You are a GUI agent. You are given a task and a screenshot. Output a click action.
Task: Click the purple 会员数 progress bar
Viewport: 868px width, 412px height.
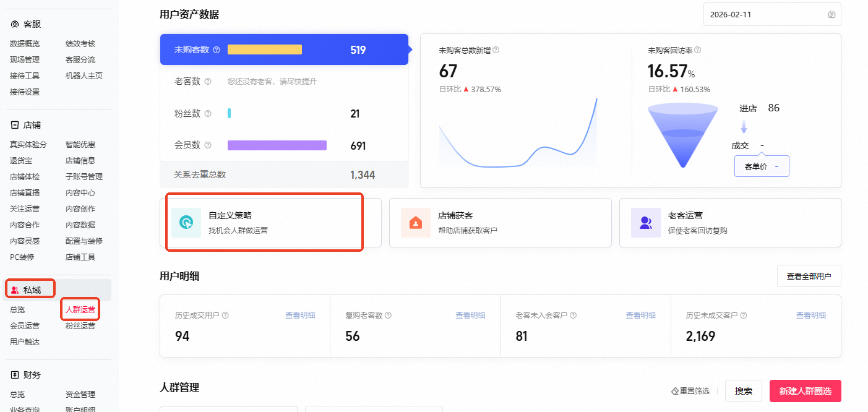coord(277,145)
